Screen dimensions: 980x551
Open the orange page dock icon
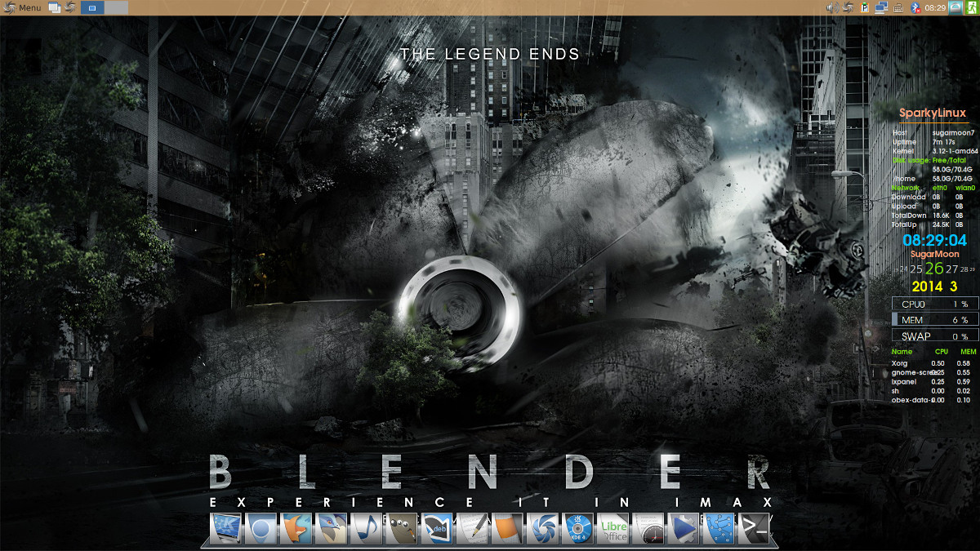[507, 530]
